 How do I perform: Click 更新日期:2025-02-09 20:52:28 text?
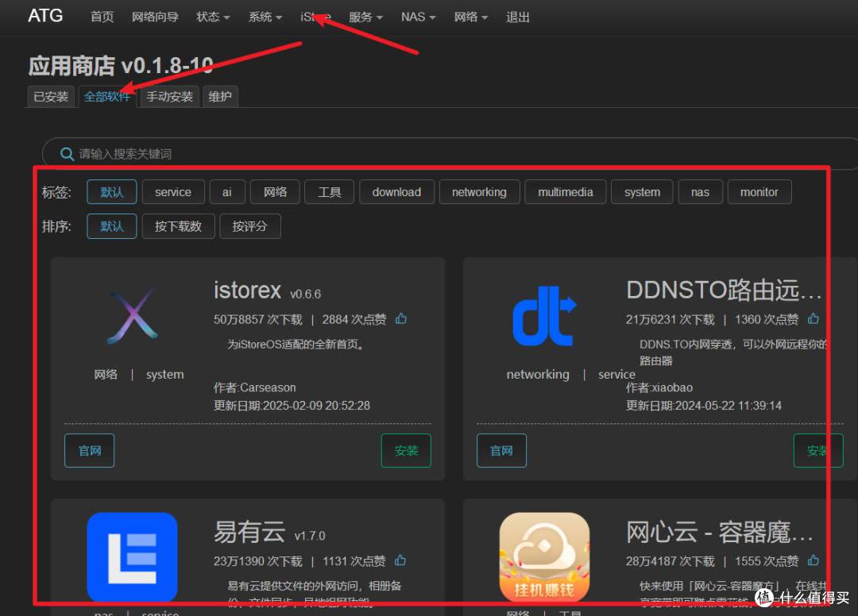292,406
